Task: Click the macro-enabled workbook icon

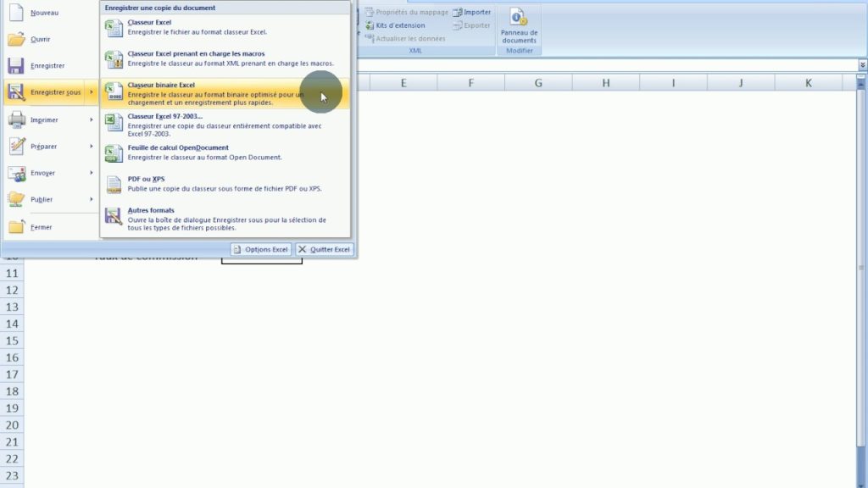Action: click(x=114, y=59)
